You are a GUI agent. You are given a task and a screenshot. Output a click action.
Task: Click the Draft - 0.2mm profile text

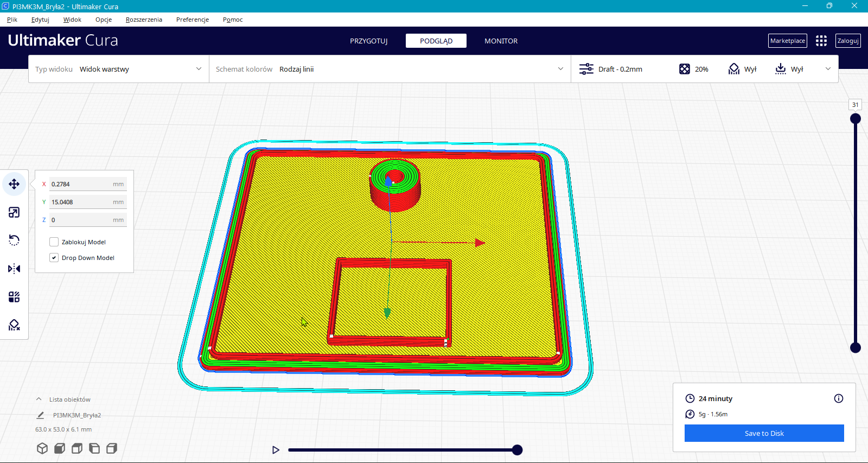click(620, 69)
